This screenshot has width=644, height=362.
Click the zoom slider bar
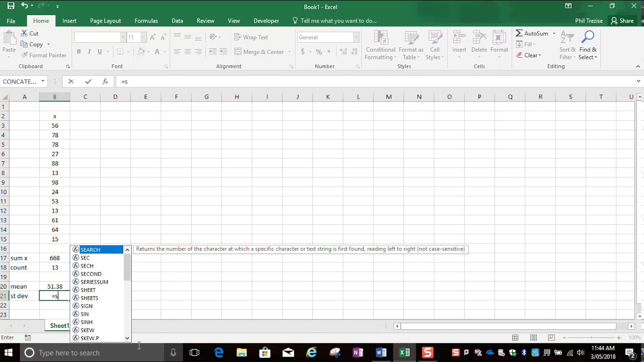click(x=591, y=338)
